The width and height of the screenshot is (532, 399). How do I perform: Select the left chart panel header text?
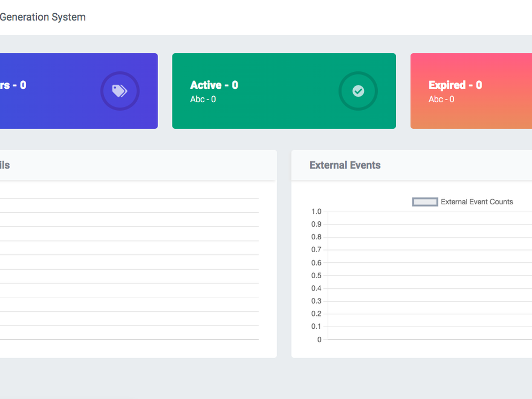(x=5, y=165)
